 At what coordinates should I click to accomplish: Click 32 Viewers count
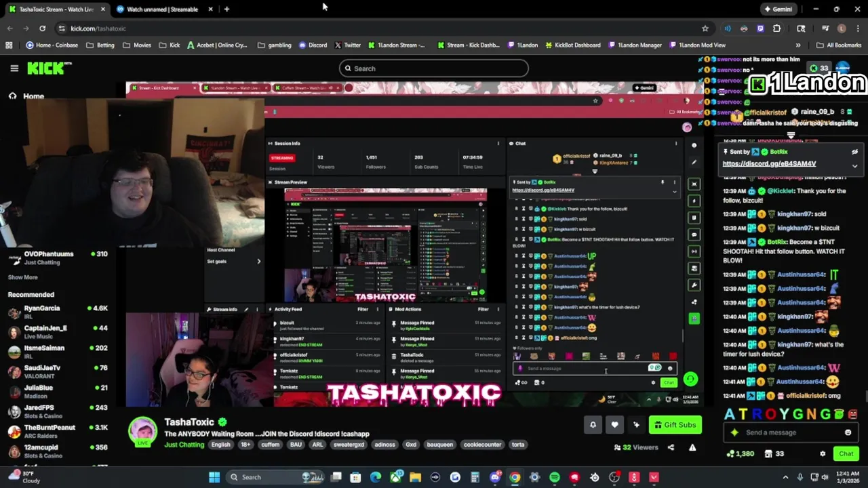(636, 447)
